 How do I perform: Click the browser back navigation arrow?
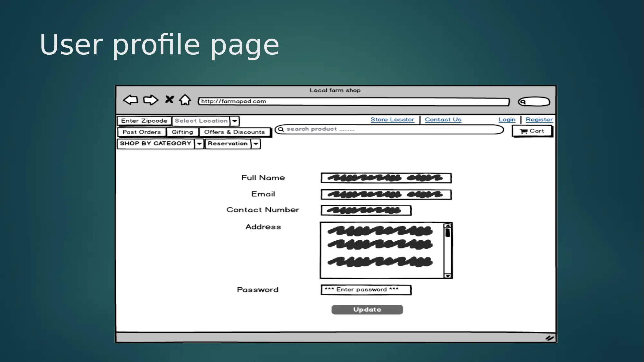(130, 100)
